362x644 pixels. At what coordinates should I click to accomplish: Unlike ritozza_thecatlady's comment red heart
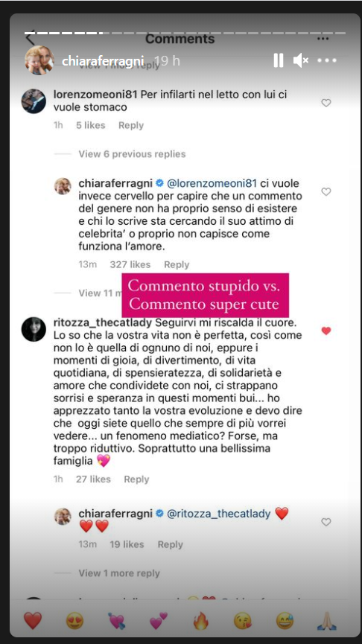point(326,331)
